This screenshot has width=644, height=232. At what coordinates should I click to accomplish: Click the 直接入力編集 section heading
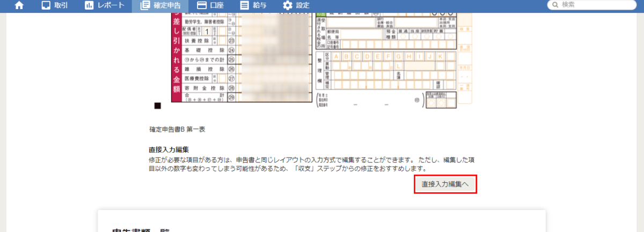(x=169, y=149)
